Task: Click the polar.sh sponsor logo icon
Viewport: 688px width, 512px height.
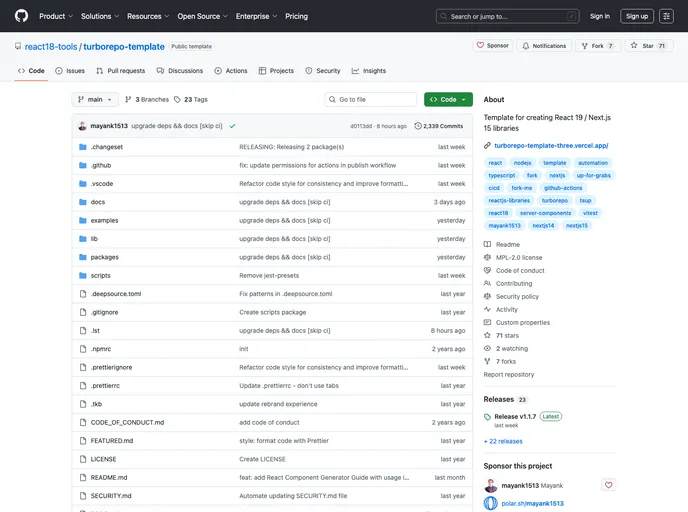Action: [491, 503]
